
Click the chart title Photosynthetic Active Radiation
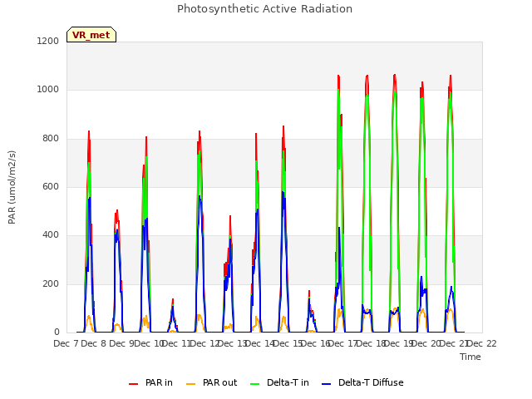coord(264,8)
